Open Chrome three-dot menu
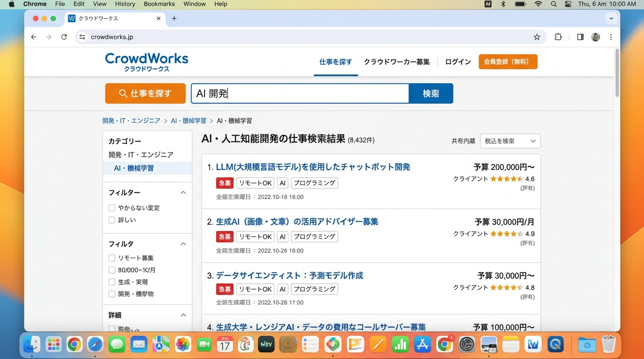This screenshot has width=644, height=359. pos(611,37)
